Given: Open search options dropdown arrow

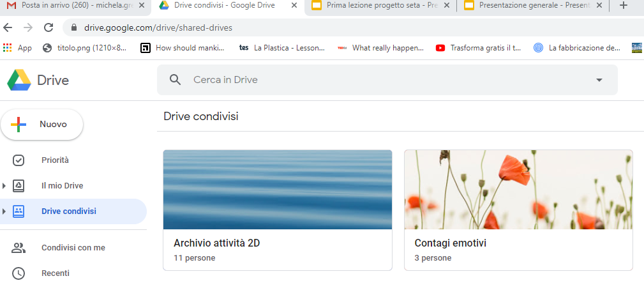Looking at the screenshot, I should pos(599,80).
